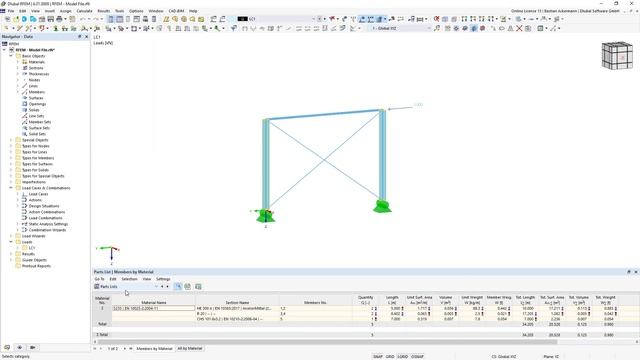Image resolution: width=640 pixels, height=360 pixels.
Task: Open the Calculate menu
Action: point(84,11)
